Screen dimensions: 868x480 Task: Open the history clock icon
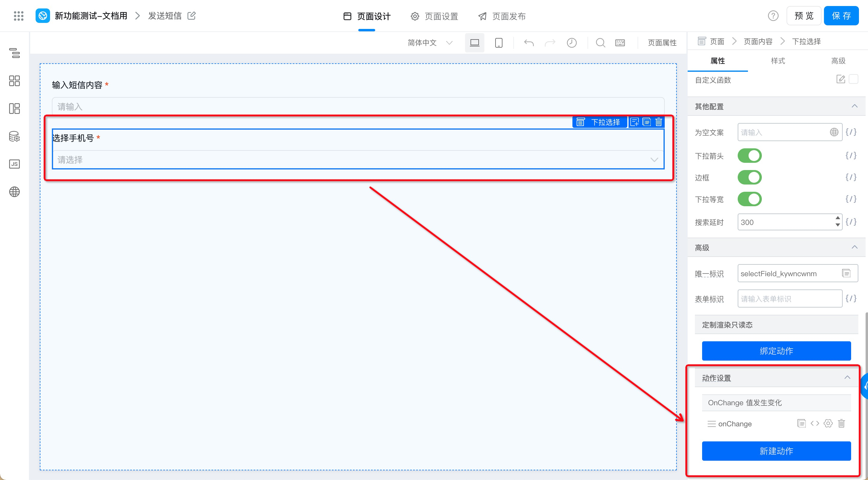pos(572,43)
